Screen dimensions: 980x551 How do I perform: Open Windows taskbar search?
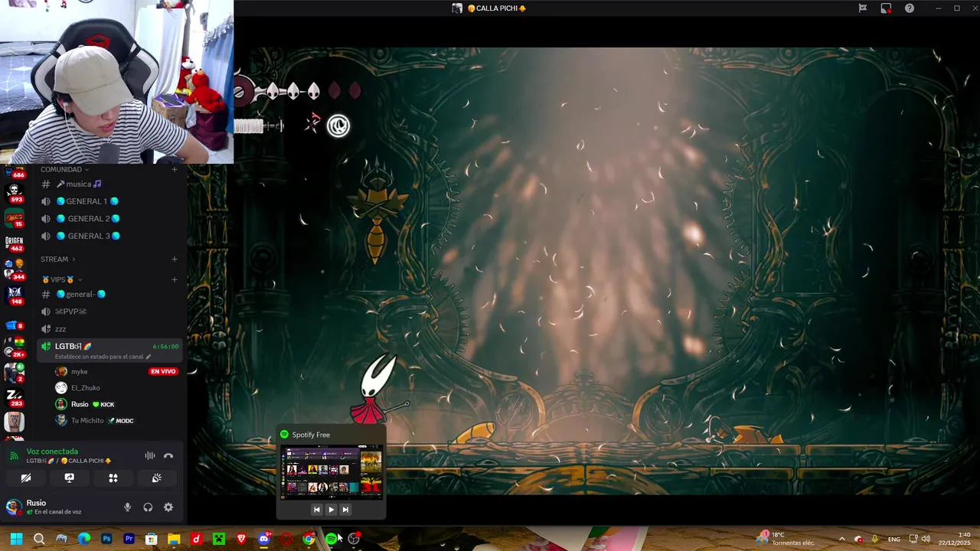(39, 539)
